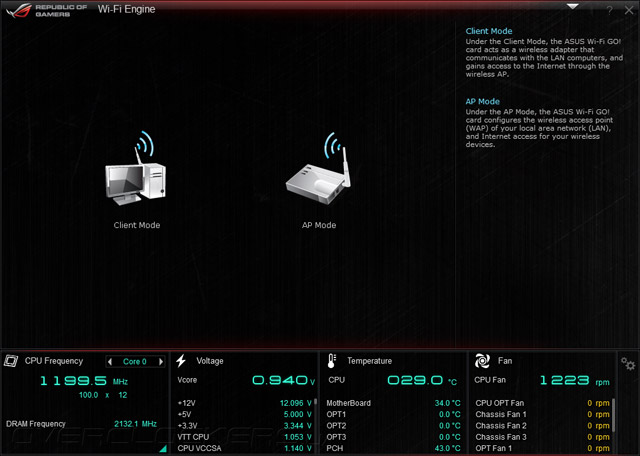The image size is (640, 456).
Task: Click the Fan spinner icon
Action: tap(482, 361)
